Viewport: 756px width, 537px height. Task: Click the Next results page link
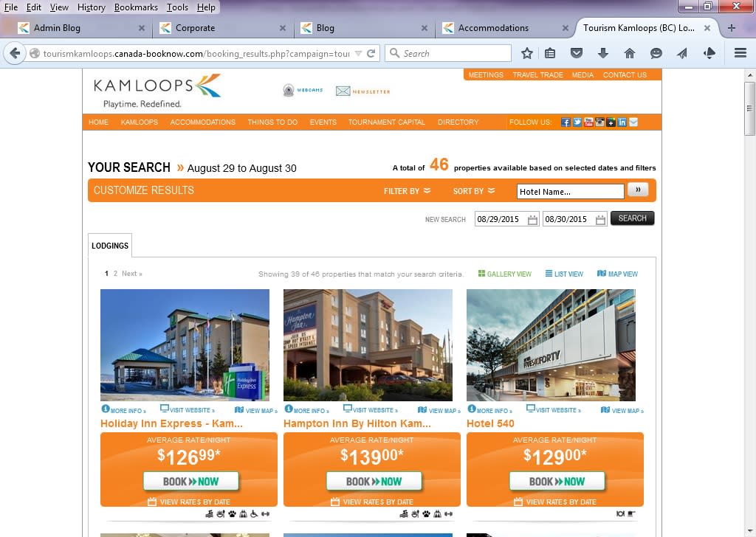click(x=131, y=274)
